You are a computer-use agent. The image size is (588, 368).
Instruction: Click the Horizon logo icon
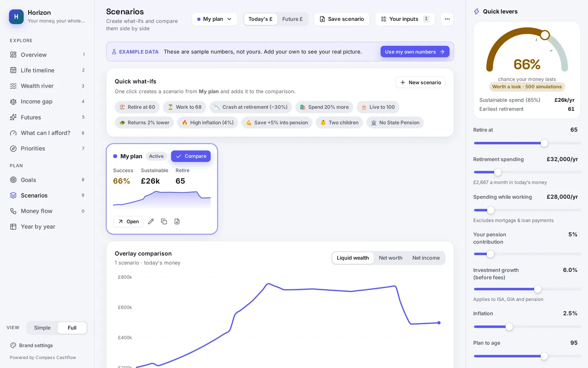[16, 17]
